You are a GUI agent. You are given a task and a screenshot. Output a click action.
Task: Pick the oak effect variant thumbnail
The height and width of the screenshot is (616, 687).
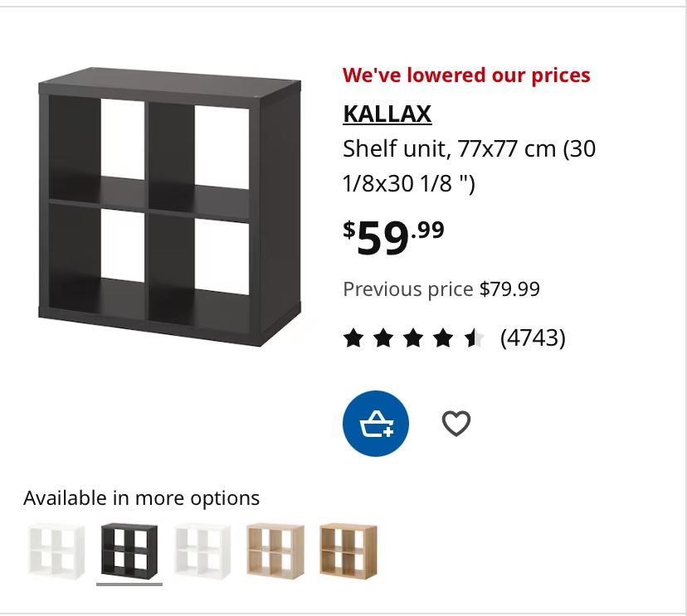click(347, 551)
